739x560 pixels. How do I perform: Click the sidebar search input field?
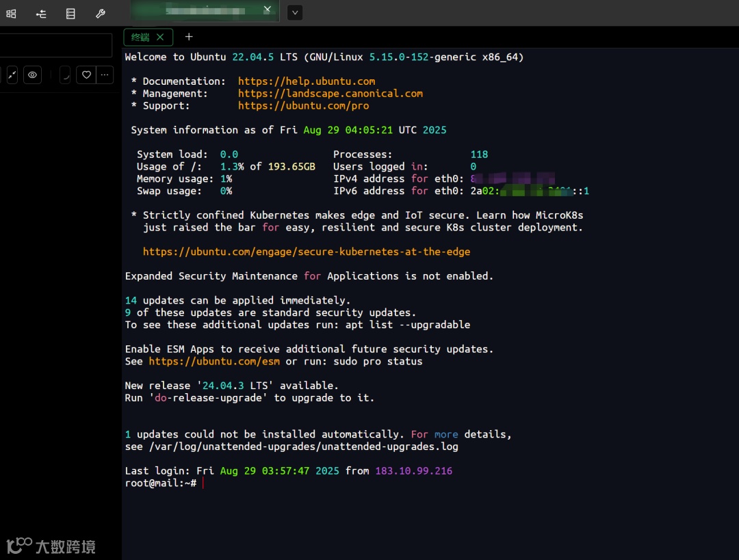click(55, 45)
